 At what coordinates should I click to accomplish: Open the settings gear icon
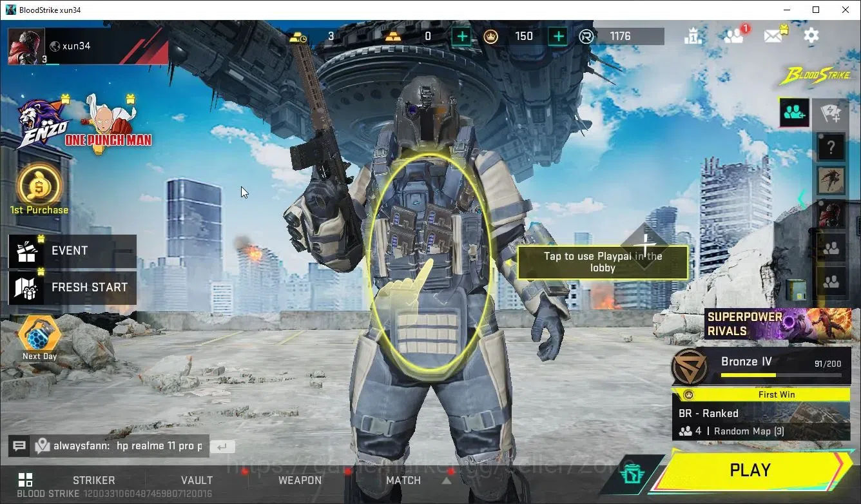pos(811,35)
